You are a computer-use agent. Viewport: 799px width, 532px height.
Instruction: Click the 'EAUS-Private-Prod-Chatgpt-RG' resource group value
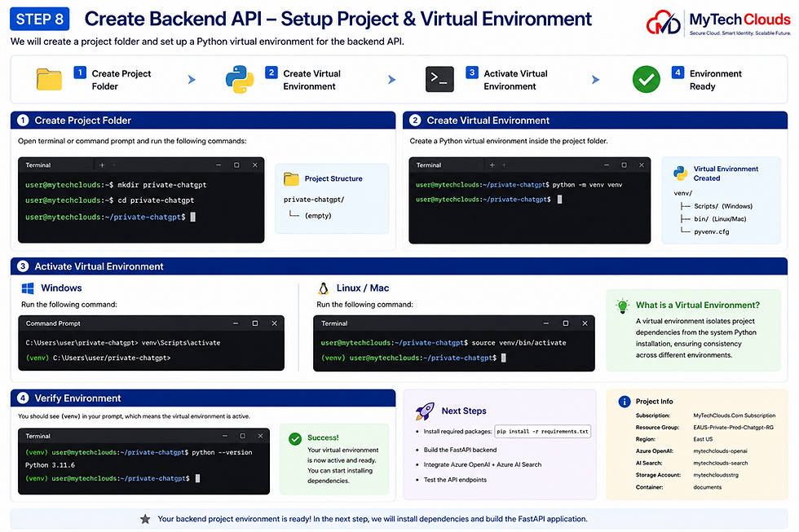(733, 427)
